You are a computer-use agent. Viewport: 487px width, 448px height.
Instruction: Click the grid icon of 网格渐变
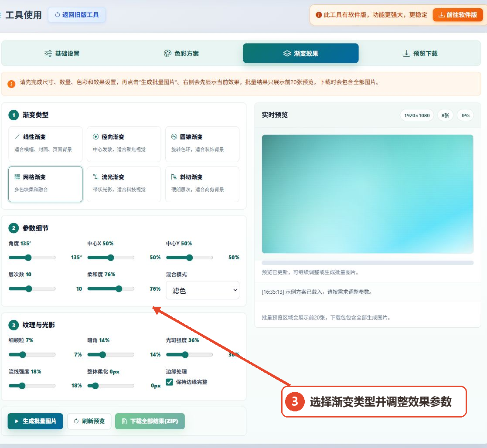tap(17, 176)
